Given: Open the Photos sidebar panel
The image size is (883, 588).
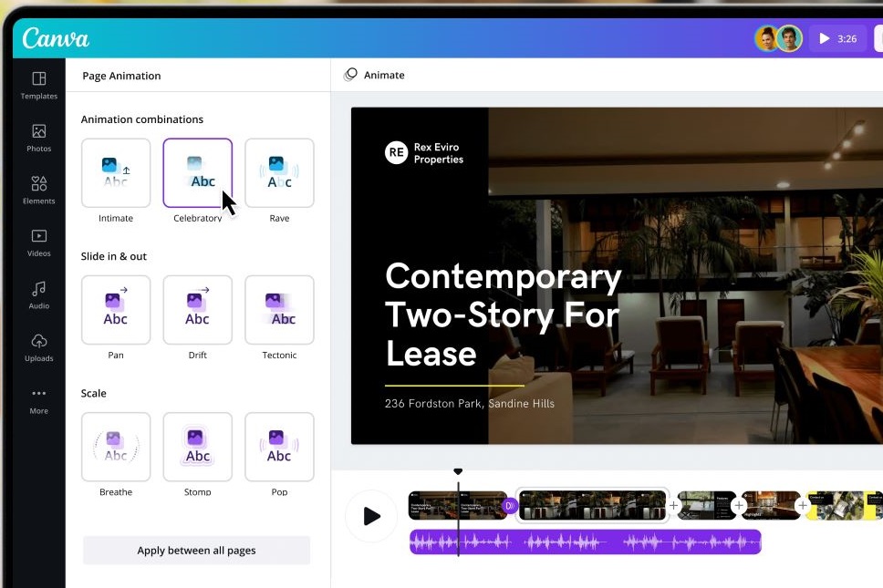Looking at the screenshot, I should click(38, 138).
